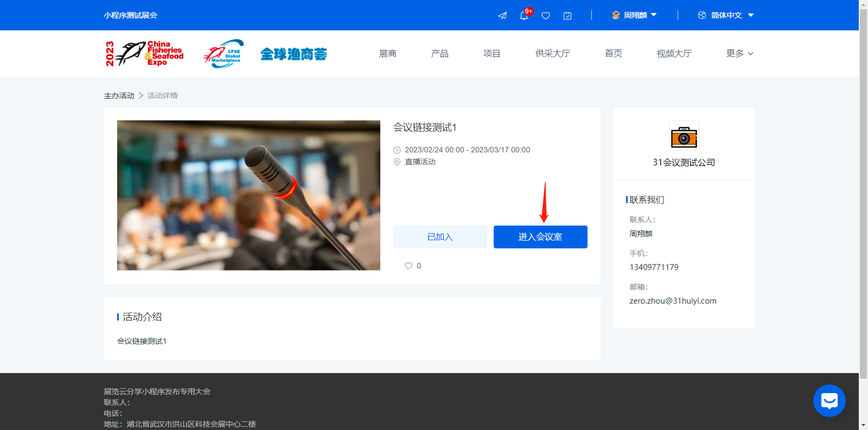Go back via 主办活动 breadcrumb link
Image resolution: width=868 pixels, height=430 pixels.
119,95
